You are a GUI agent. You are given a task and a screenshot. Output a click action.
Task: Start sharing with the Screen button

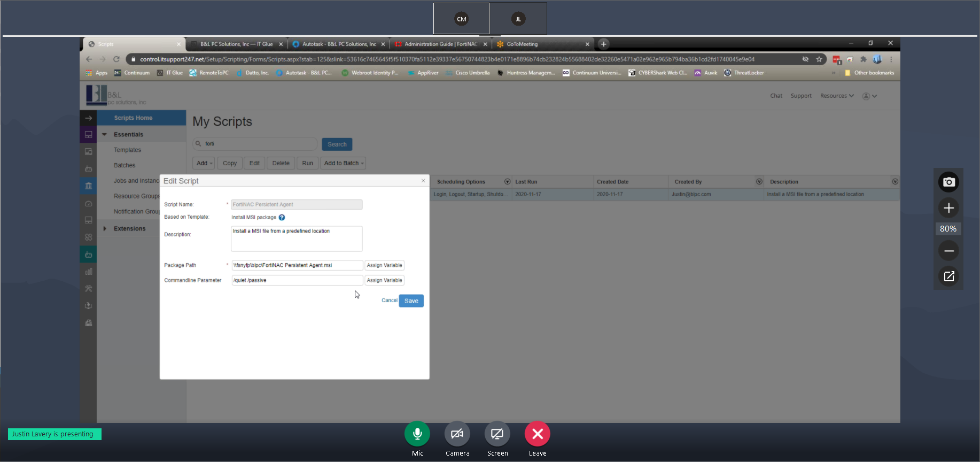point(497,434)
